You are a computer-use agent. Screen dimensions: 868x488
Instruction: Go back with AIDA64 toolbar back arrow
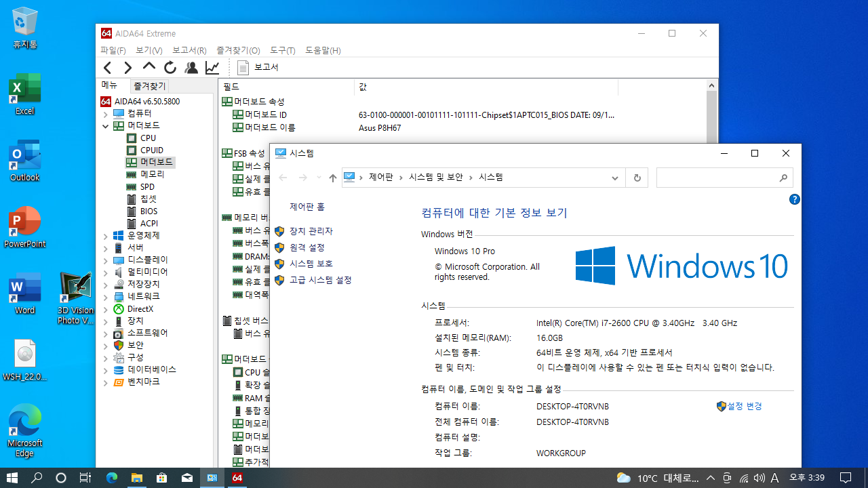[x=107, y=68]
